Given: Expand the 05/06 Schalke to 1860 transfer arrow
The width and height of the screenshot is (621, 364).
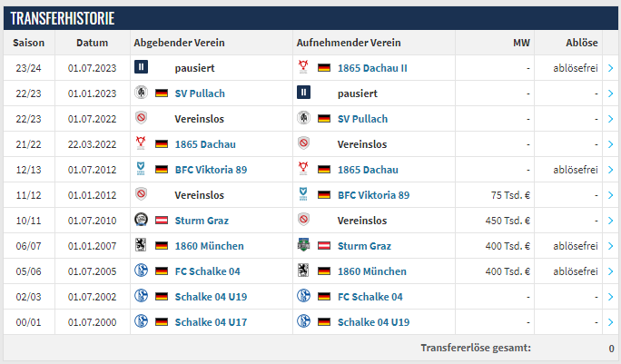Looking at the screenshot, I should [611, 271].
